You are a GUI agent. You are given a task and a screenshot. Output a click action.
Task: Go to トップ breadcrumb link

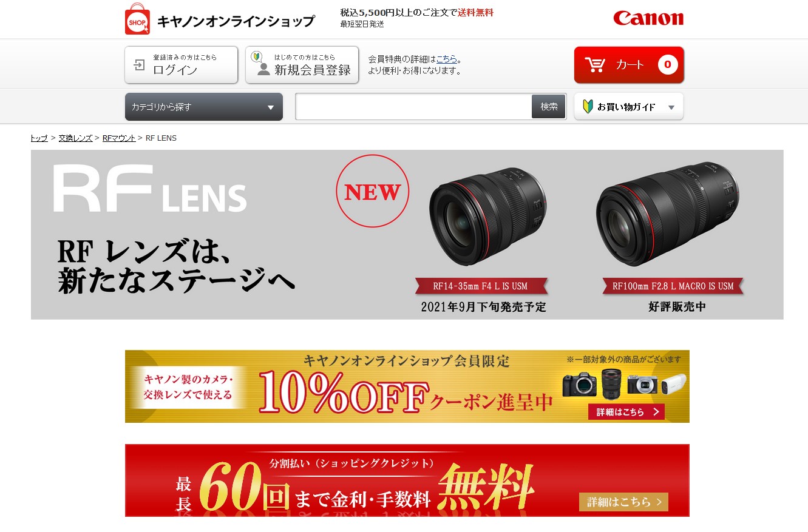pos(39,138)
